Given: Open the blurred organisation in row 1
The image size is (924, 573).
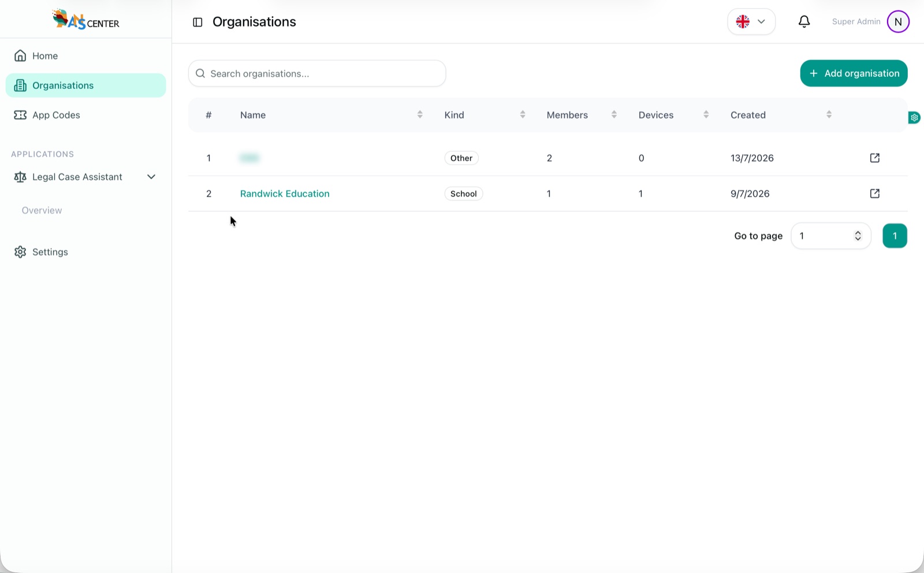Looking at the screenshot, I should point(249,158).
